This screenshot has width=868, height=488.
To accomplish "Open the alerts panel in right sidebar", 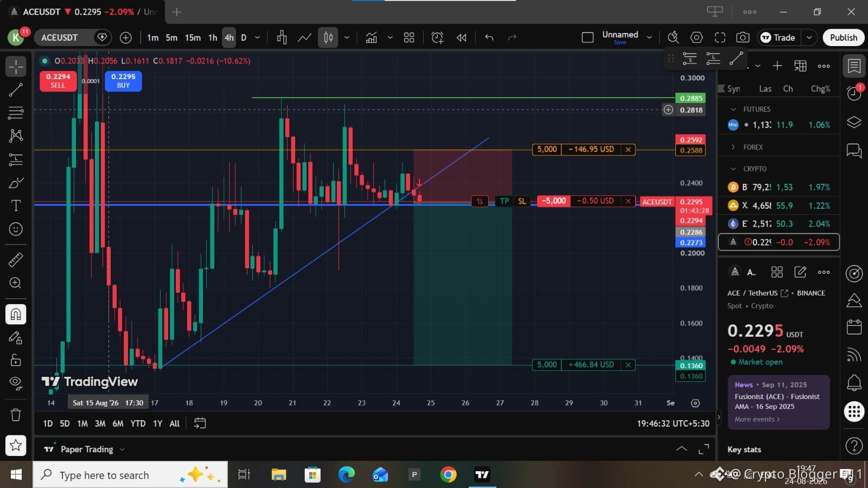I will pos(854,93).
